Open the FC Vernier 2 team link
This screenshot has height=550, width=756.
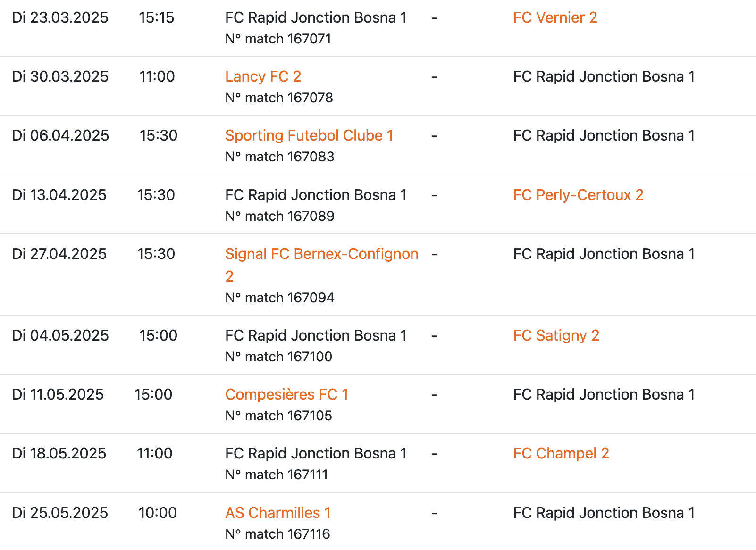(555, 17)
